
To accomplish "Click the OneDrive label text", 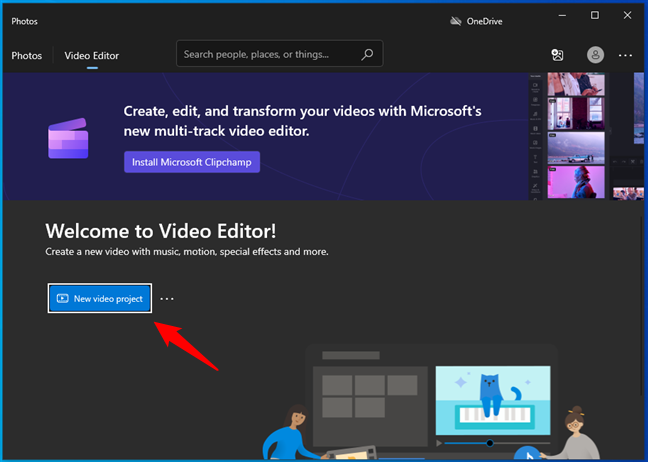I will pos(484,21).
